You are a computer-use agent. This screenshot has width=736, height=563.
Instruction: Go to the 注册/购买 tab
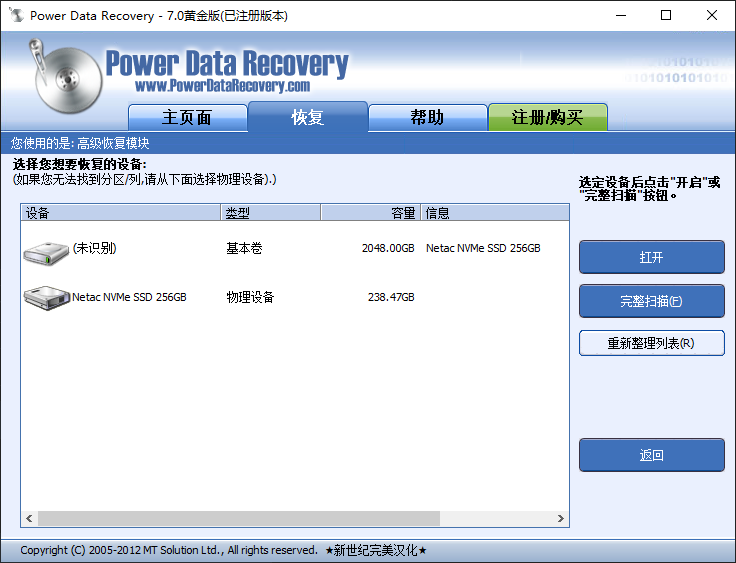548,117
